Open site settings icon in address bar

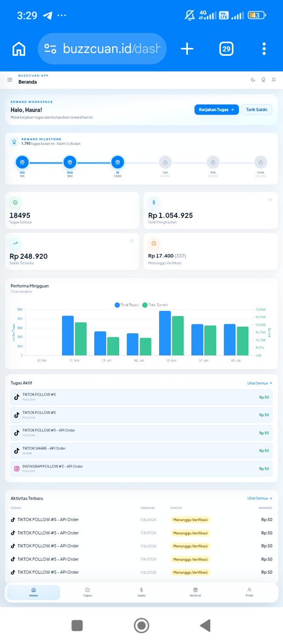pos(50,49)
